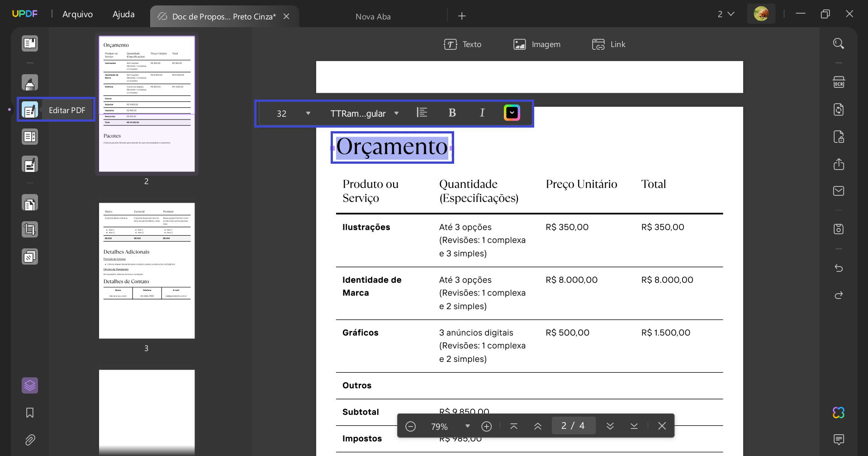
Task: Open the zoom level 79% dropdown
Action: [468, 426]
